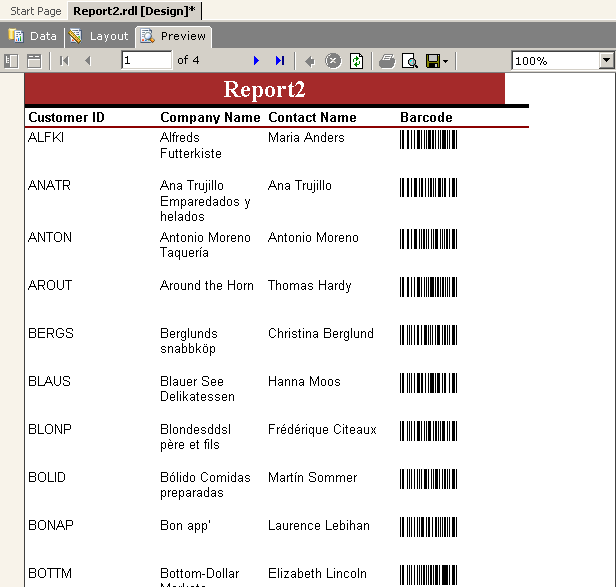
Task: Toggle the parameters area icon
Action: (34, 61)
